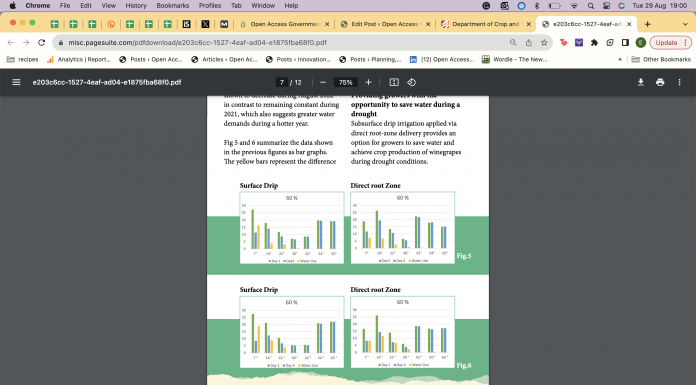Open the (12) Open Access LinkedIn bookmark
Image resolution: width=696 pixels, height=385 pixels.
coord(442,60)
